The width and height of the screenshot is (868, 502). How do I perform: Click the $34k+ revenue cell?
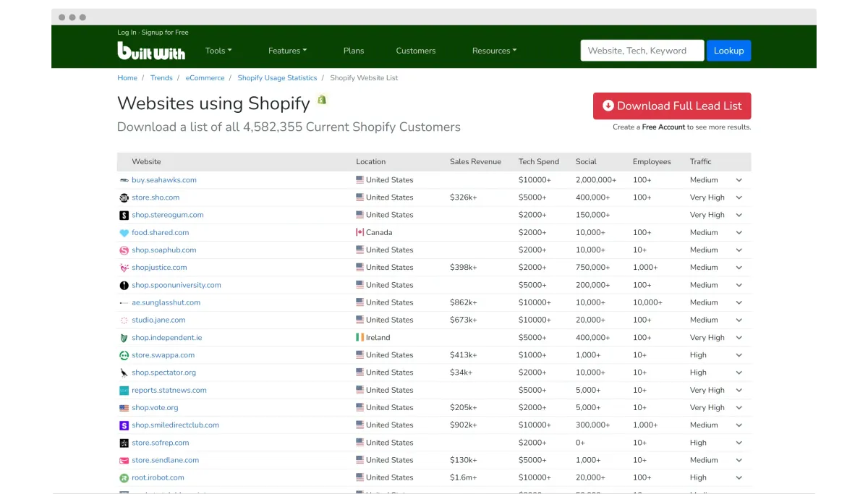click(x=461, y=373)
